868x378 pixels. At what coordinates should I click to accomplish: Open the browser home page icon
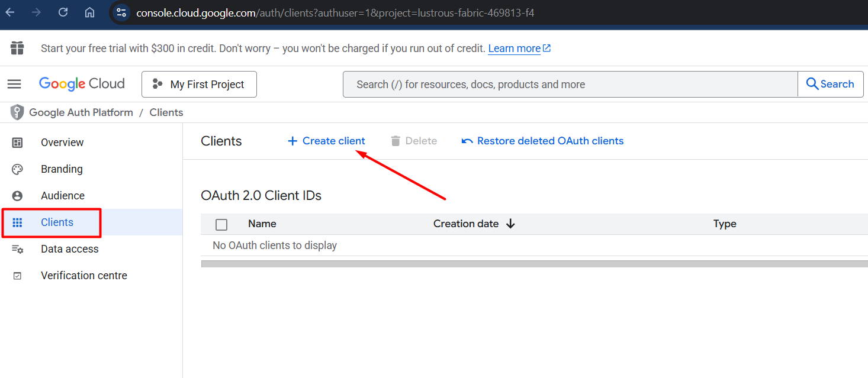(x=90, y=12)
